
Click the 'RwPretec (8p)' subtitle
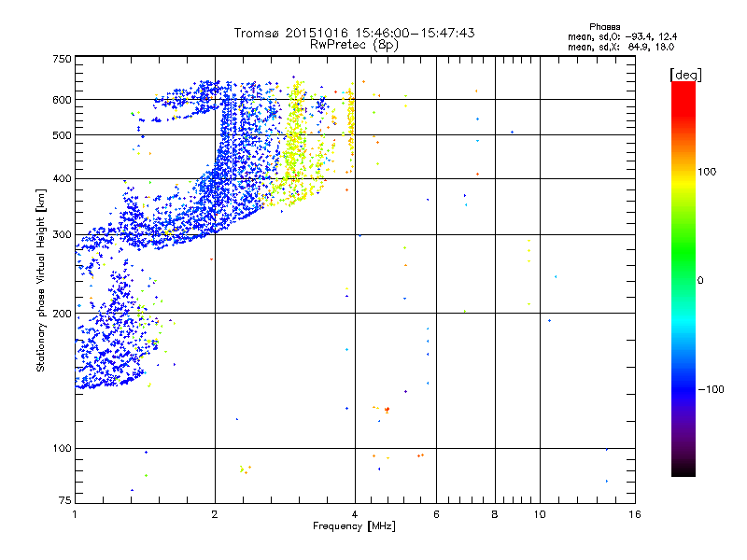coord(354,45)
